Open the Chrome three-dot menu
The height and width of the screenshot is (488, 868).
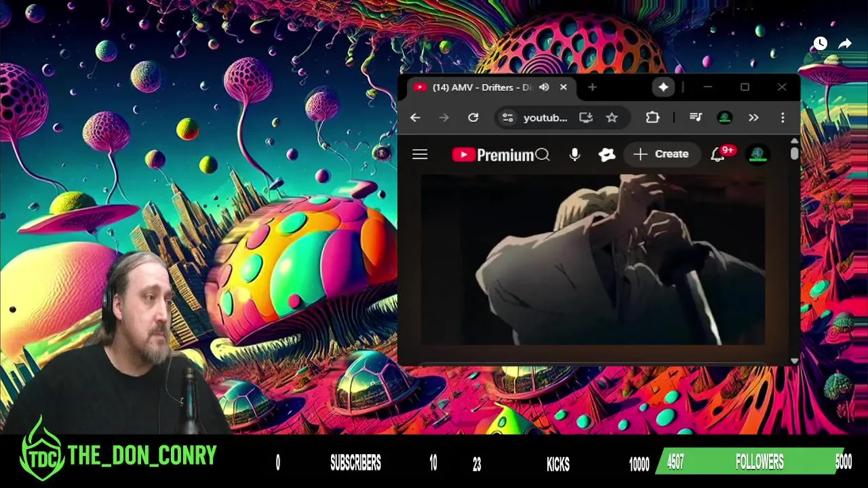pyautogui.click(x=783, y=117)
